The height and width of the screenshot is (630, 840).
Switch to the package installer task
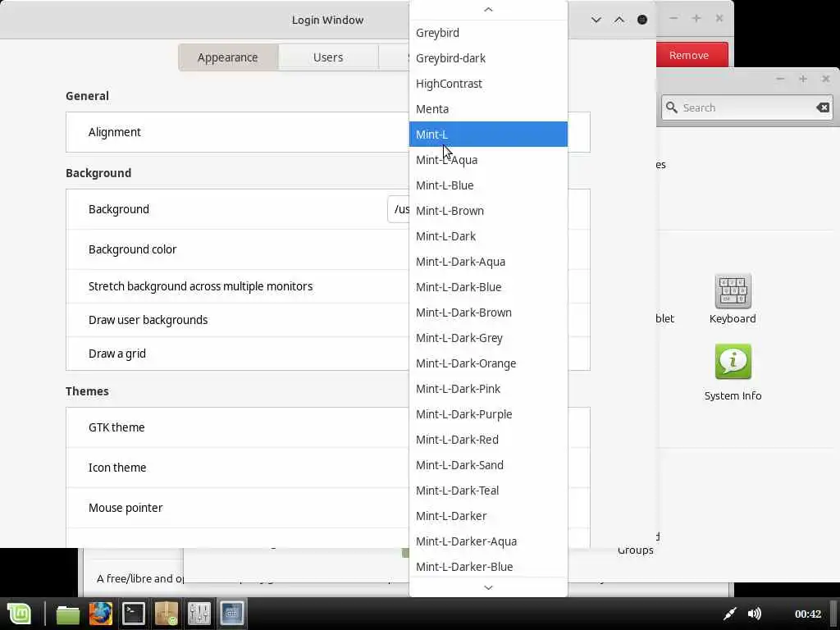point(167,614)
